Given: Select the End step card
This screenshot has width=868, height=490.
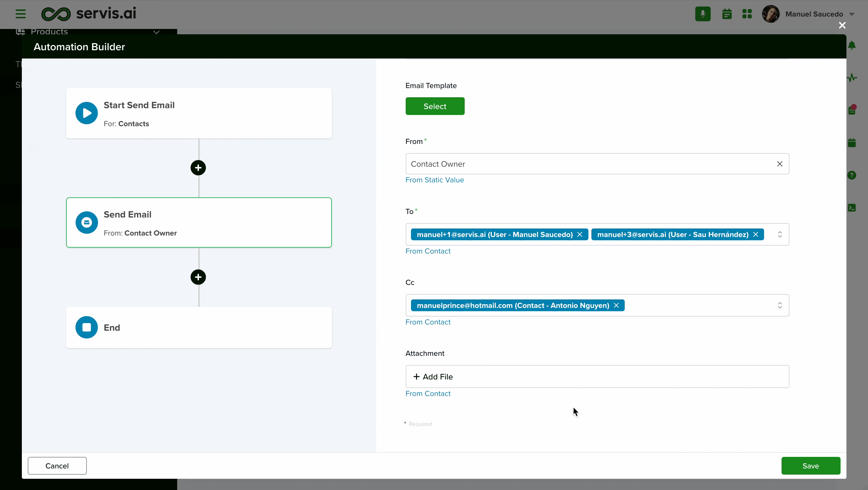Looking at the screenshot, I should 199,327.
